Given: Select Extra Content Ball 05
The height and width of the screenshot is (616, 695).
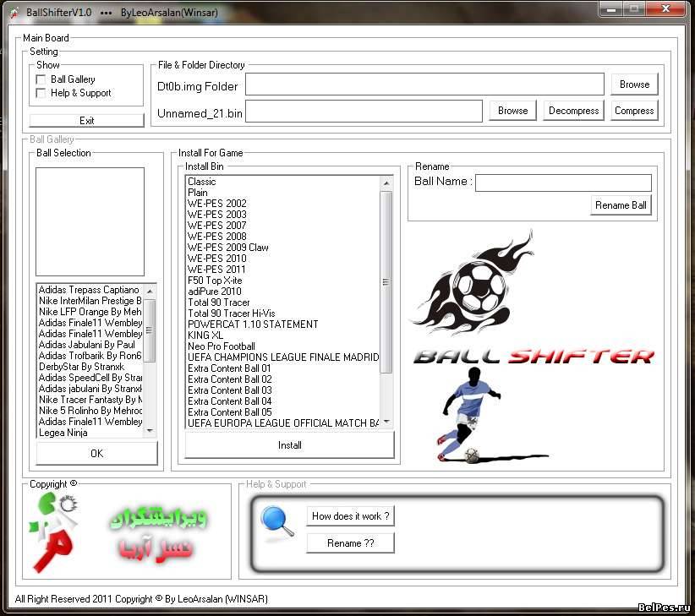Looking at the screenshot, I should 282,412.
